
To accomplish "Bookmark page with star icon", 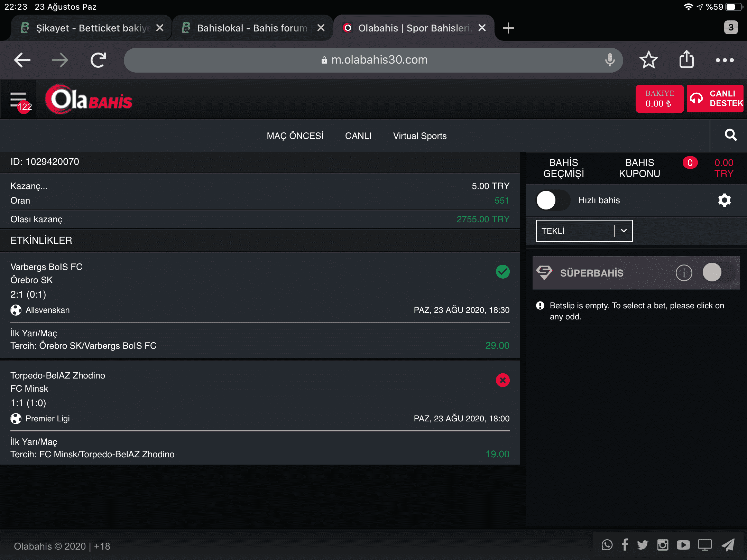I will [648, 60].
